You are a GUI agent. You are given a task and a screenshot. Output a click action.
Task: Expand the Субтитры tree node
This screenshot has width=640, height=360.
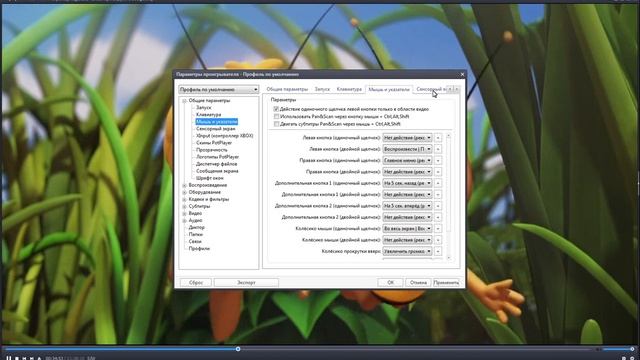[184, 207]
